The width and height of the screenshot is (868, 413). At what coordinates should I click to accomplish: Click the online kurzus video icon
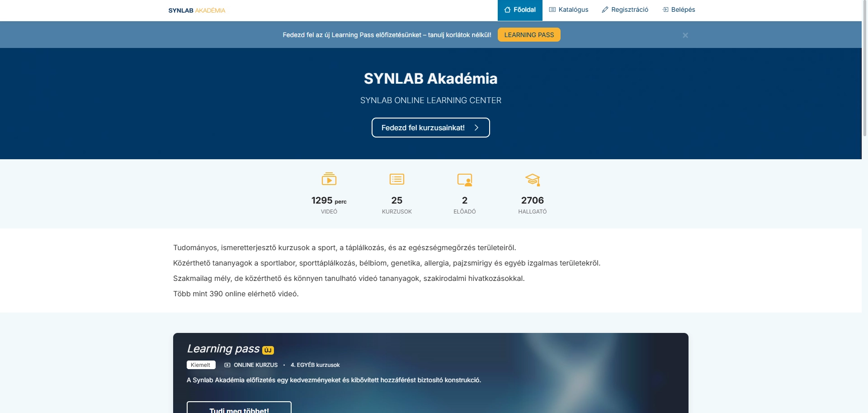coord(227,365)
